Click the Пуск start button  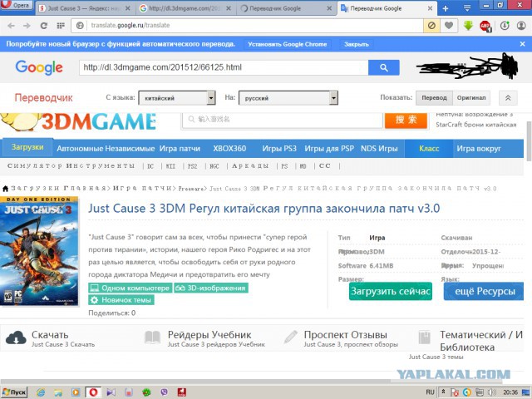pos(14,392)
